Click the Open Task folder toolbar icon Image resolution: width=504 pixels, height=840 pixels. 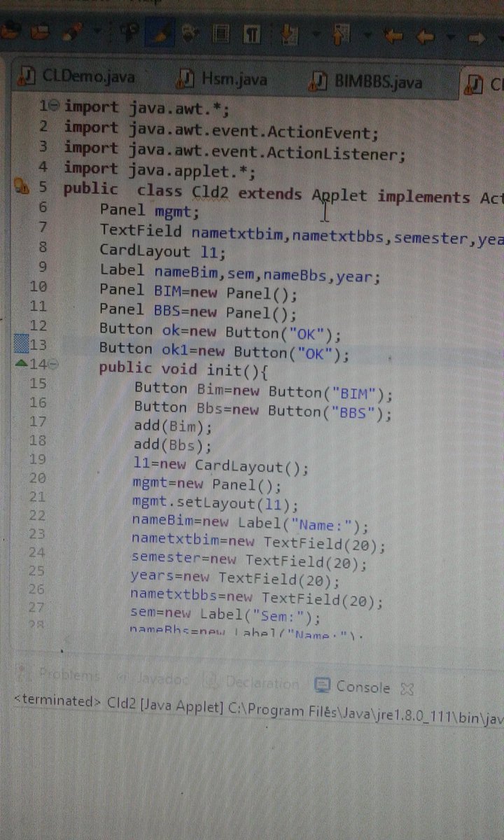(x=41, y=31)
